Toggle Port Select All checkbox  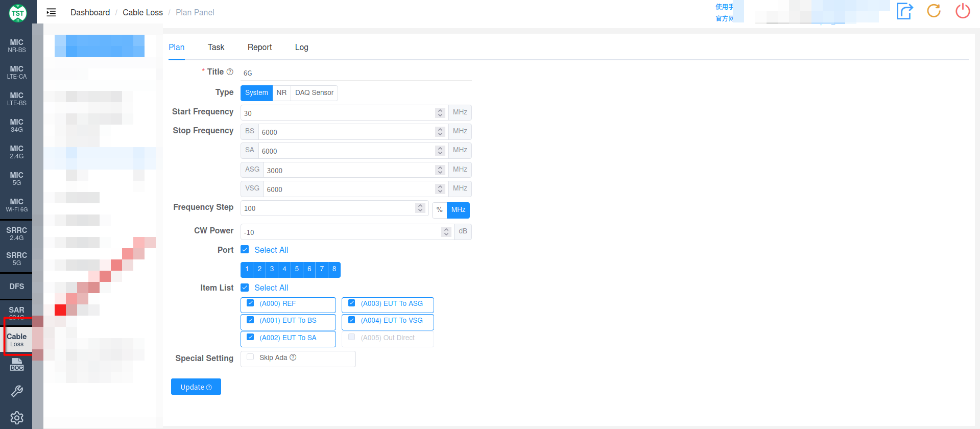coord(245,250)
